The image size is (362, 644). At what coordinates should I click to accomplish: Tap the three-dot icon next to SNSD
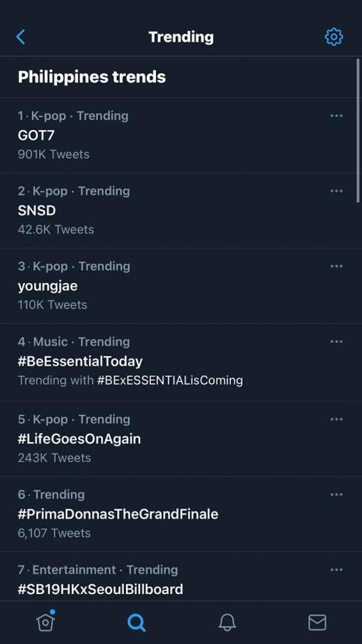point(337,191)
